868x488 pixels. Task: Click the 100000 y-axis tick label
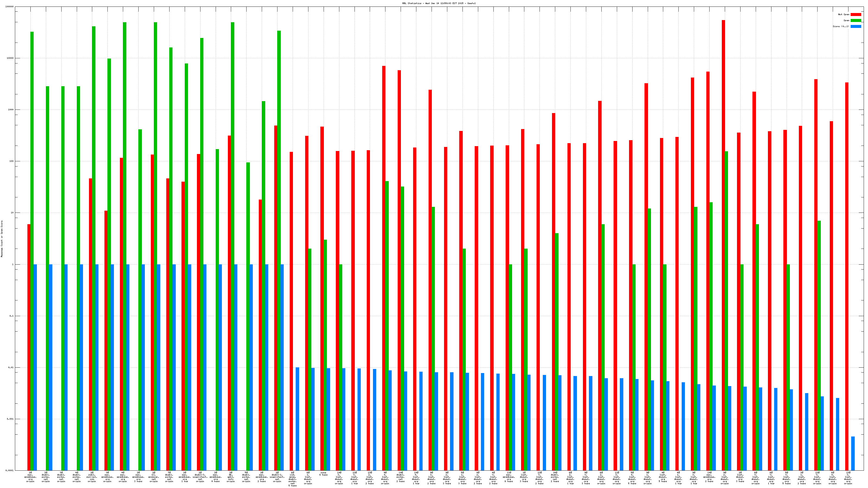coord(10,7)
